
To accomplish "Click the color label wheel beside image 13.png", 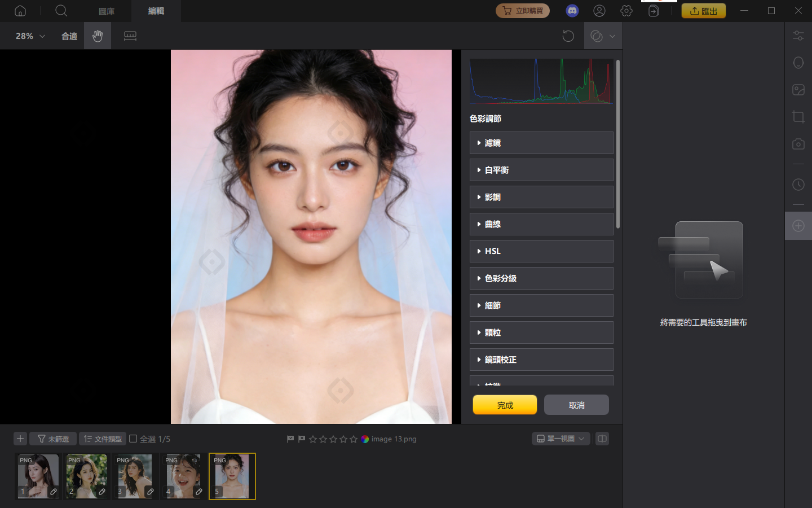I will click(x=364, y=439).
